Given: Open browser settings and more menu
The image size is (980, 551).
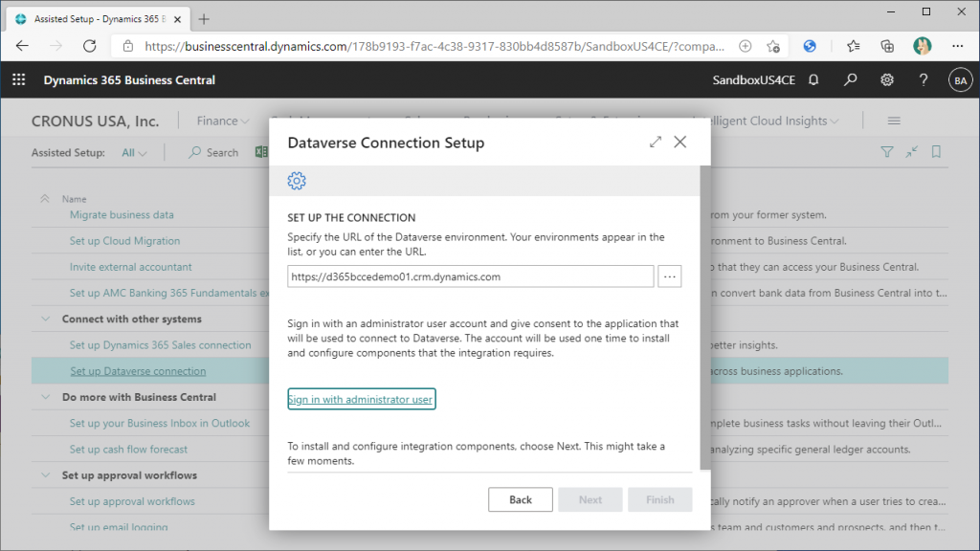Looking at the screenshot, I should tap(957, 46).
